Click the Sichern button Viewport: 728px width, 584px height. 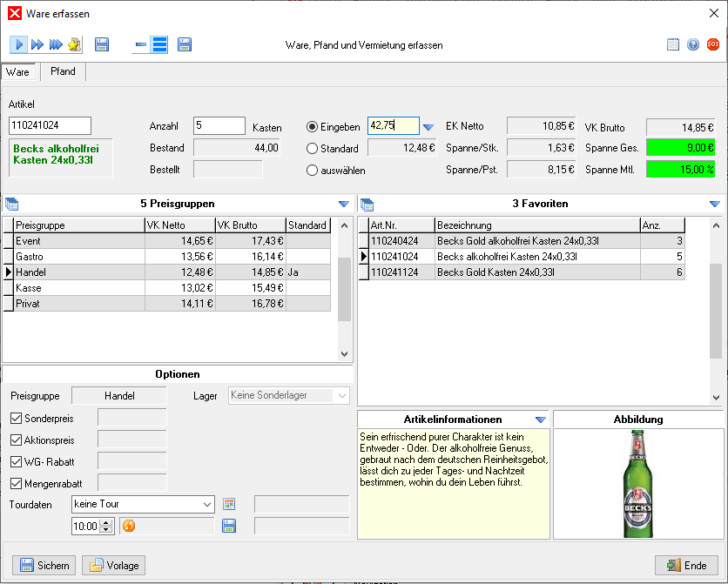tap(44, 565)
